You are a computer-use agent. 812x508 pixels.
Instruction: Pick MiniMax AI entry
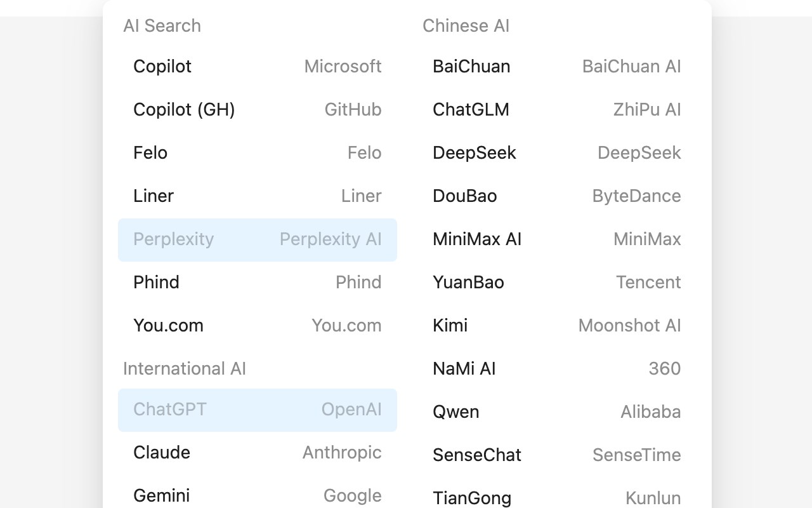pyautogui.click(x=557, y=239)
